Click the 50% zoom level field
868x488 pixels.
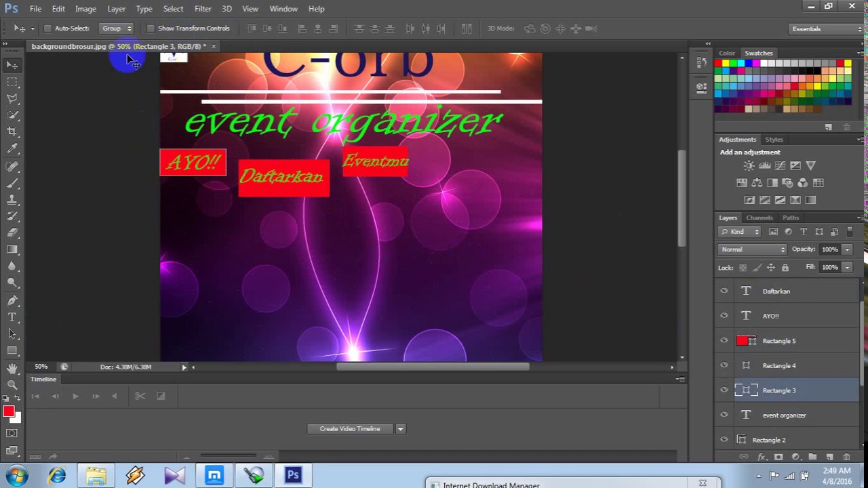[x=41, y=367]
